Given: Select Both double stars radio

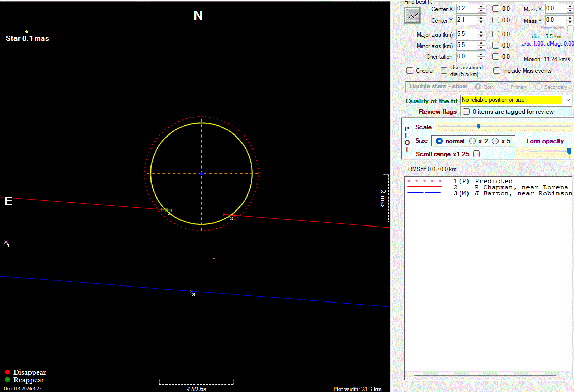Looking at the screenshot, I should pyautogui.click(x=478, y=87).
